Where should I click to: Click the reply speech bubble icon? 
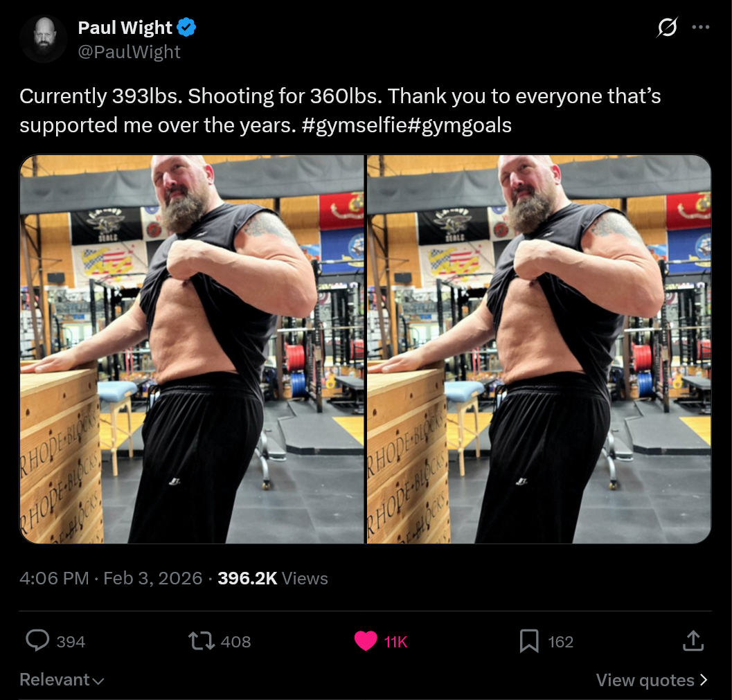click(x=37, y=640)
